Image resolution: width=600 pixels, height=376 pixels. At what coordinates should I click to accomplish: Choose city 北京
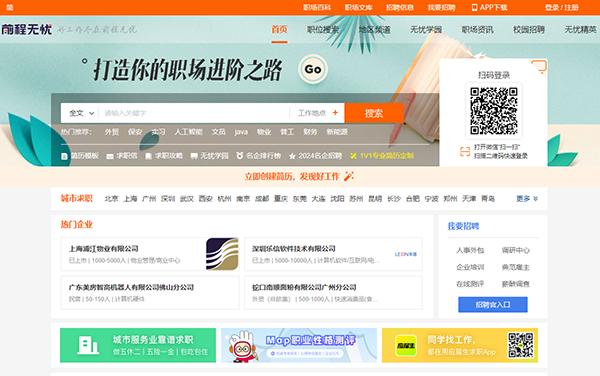pos(111,199)
